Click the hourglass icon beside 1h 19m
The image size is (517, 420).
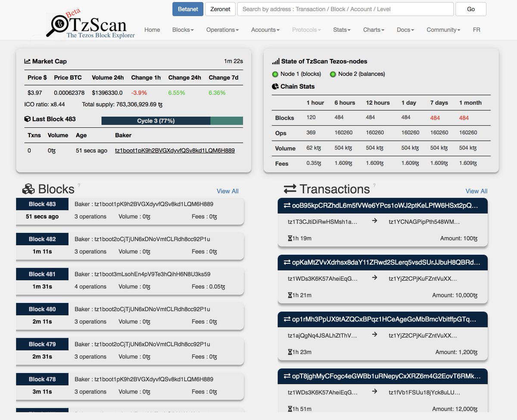(x=290, y=238)
